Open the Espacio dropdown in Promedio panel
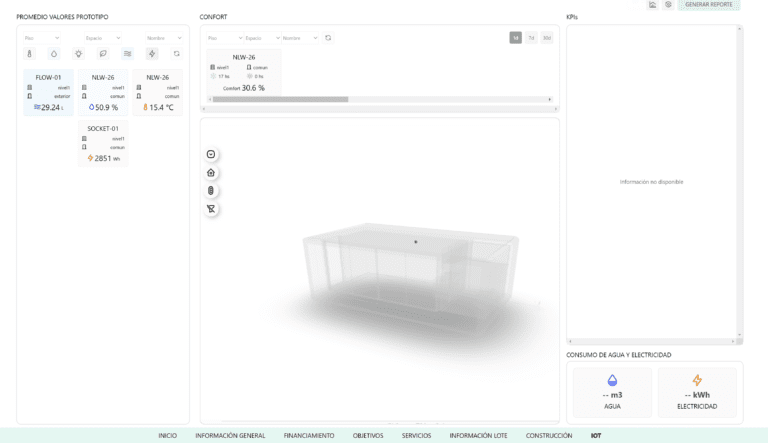768x443 pixels. click(103, 38)
